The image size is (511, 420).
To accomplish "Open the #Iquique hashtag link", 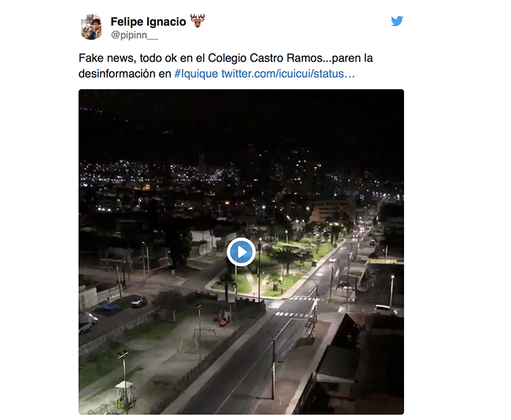I will click(x=196, y=74).
